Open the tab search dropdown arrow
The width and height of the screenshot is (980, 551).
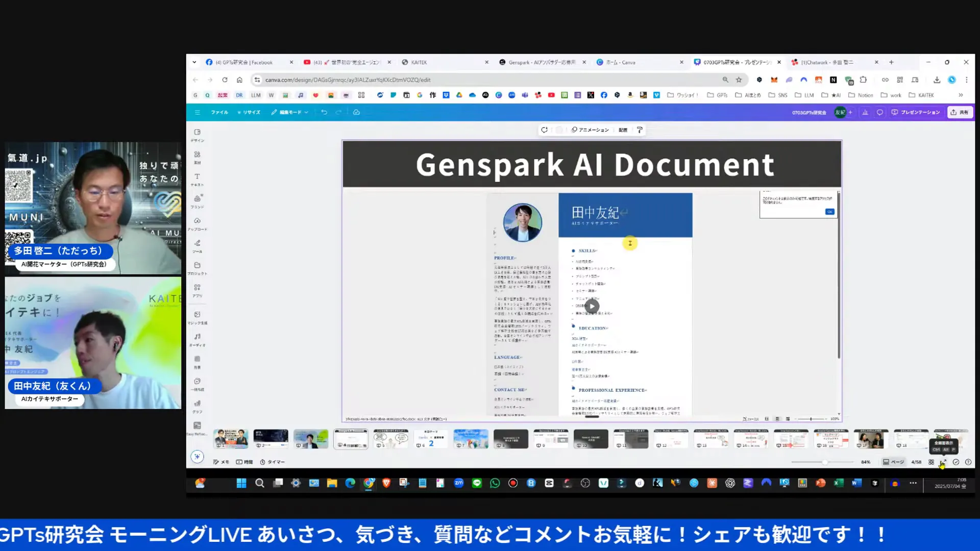194,62
